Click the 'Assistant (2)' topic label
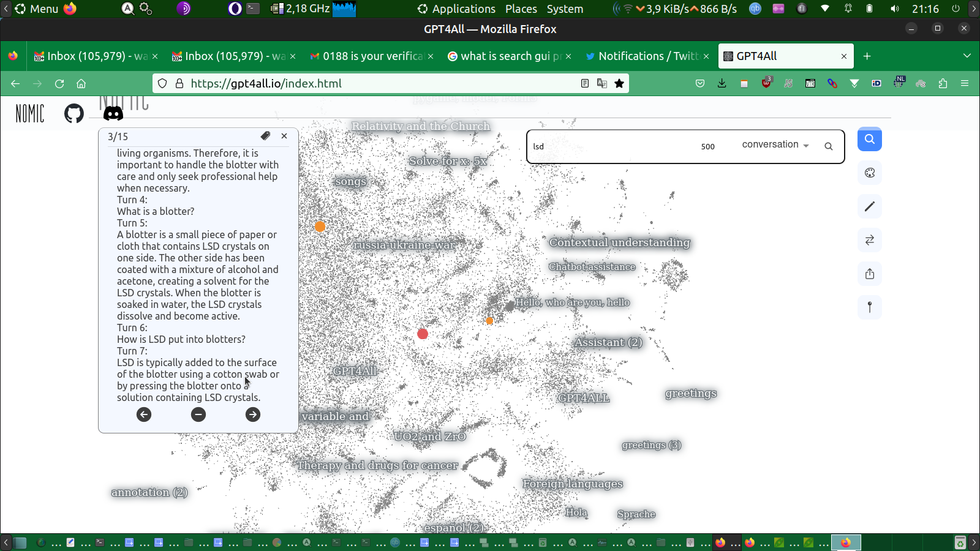 click(x=608, y=342)
